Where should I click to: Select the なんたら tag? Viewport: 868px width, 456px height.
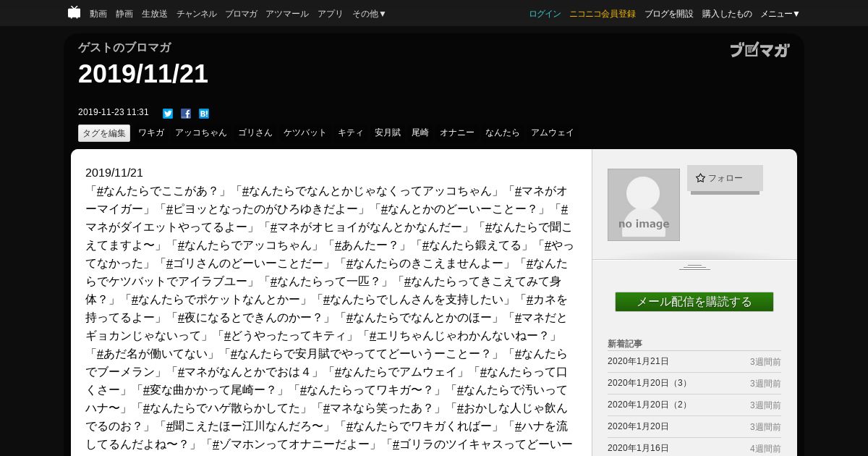(503, 133)
